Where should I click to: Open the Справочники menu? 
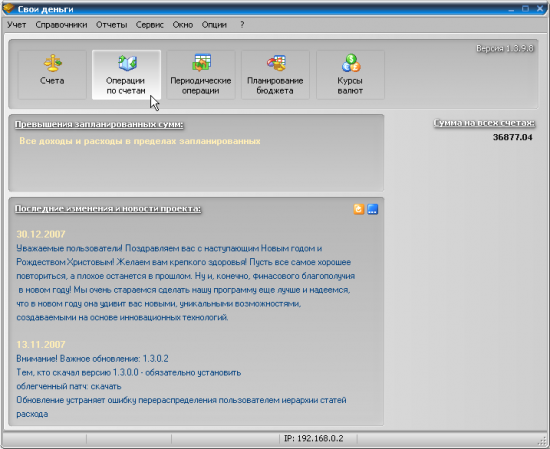tap(61, 25)
